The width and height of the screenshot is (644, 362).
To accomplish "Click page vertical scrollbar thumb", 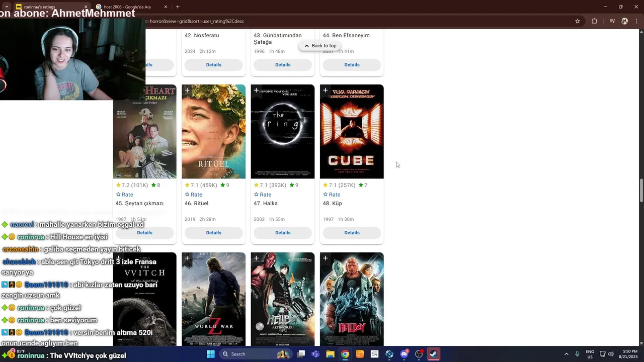I will click(641, 190).
